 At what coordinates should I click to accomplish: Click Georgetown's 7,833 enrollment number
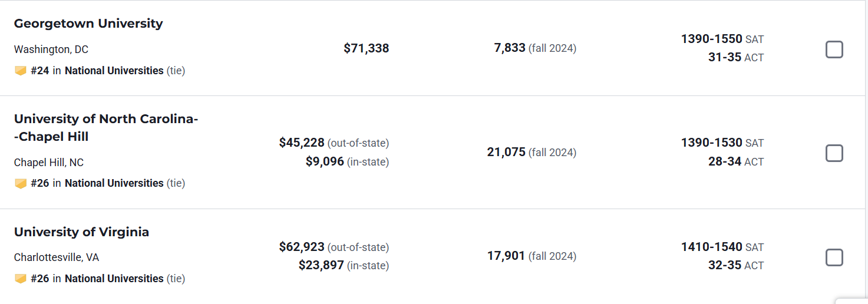click(509, 48)
